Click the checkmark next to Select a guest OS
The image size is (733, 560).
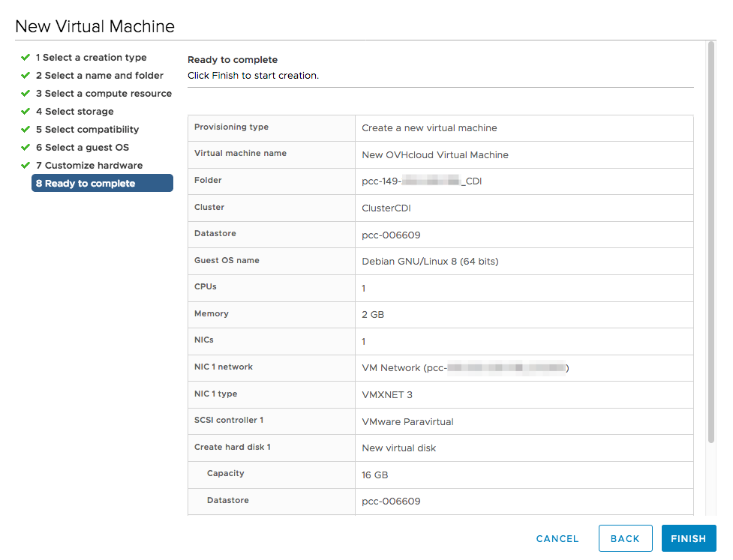pyautogui.click(x=26, y=148)
